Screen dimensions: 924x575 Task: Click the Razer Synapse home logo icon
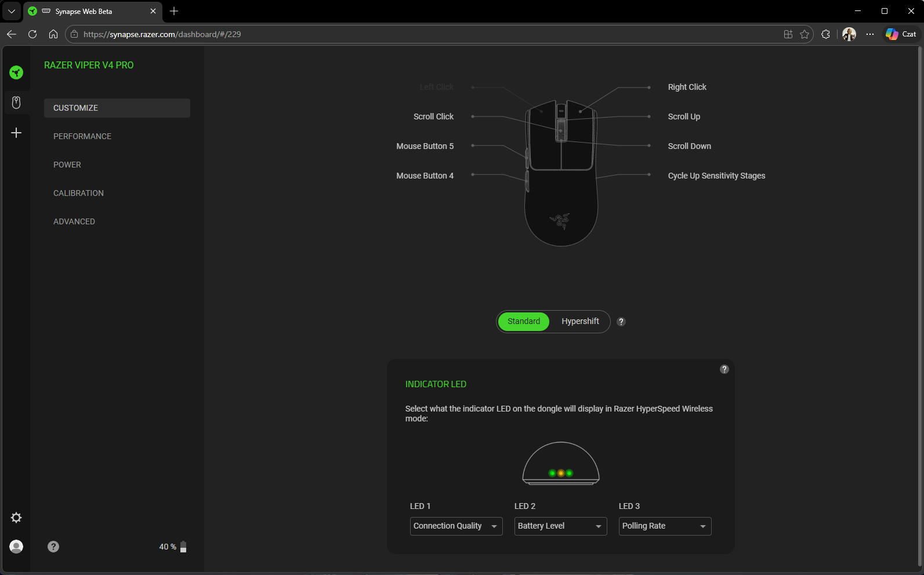tap(16, 72)
